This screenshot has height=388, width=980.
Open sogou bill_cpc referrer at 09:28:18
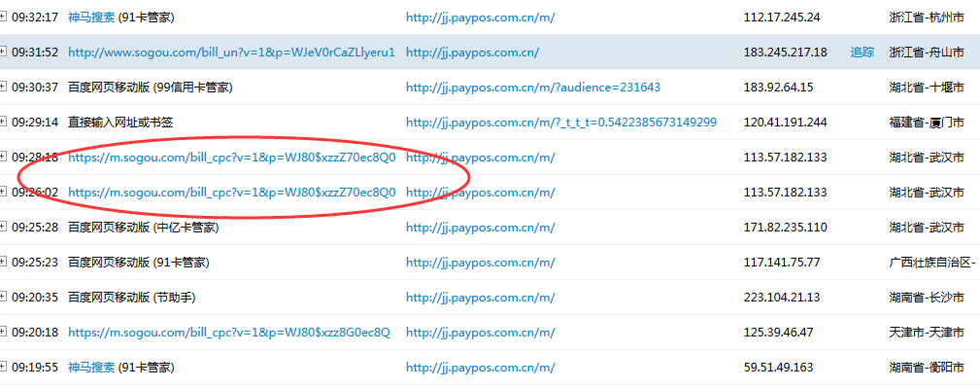[x=232, y=158]
